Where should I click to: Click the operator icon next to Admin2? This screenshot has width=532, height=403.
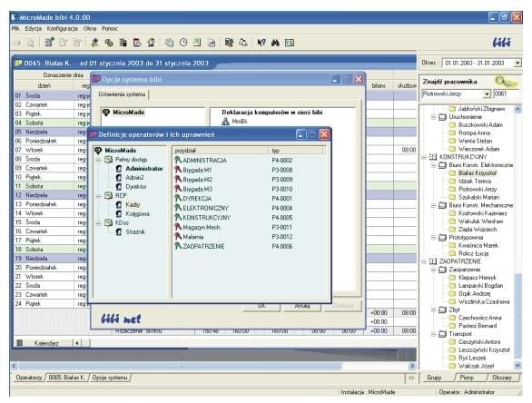coord(119,177)
